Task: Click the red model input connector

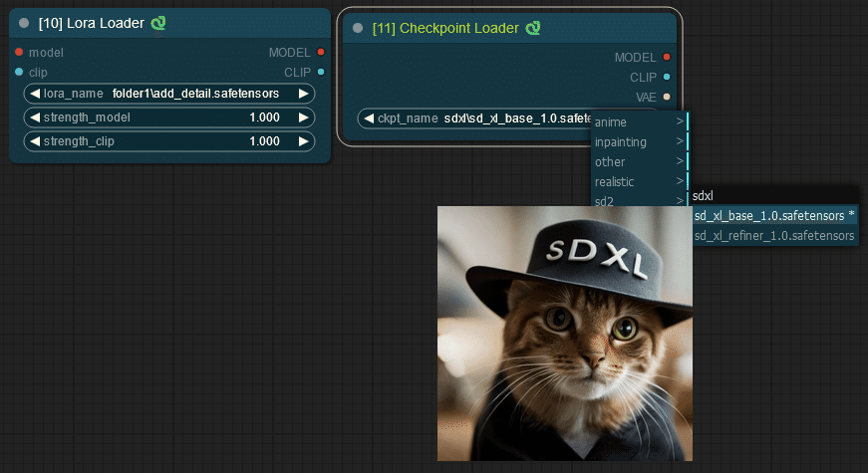Action: (x=19, y=52)
